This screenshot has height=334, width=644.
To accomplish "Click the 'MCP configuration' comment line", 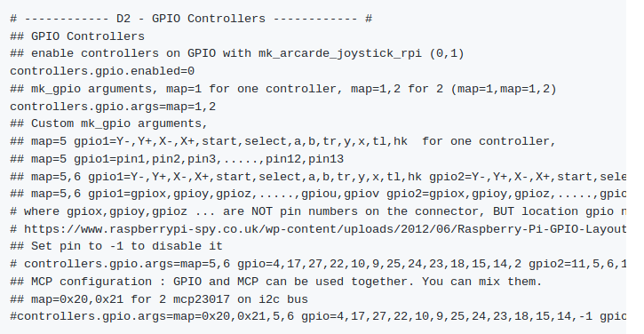I will [276, 282].
